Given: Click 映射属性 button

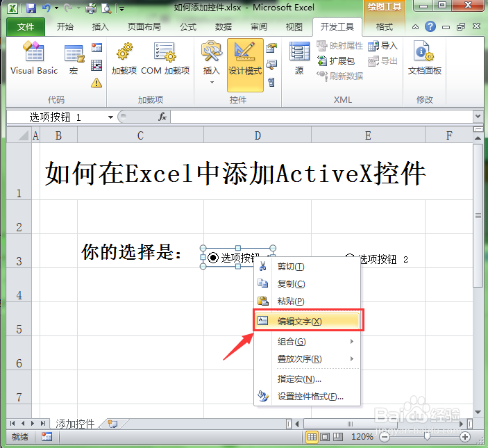Looking at the screenshot, I should 340,46.
